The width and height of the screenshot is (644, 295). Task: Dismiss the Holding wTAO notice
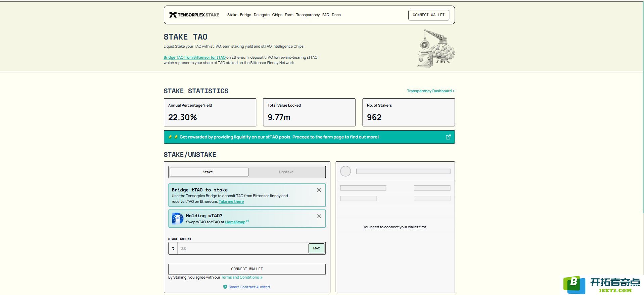click(319, 216)
